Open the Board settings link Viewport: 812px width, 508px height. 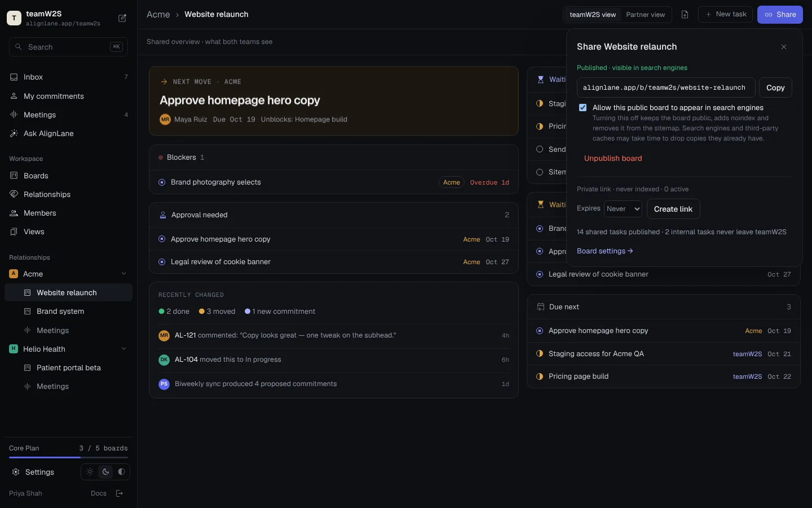(x=604, y=251)
